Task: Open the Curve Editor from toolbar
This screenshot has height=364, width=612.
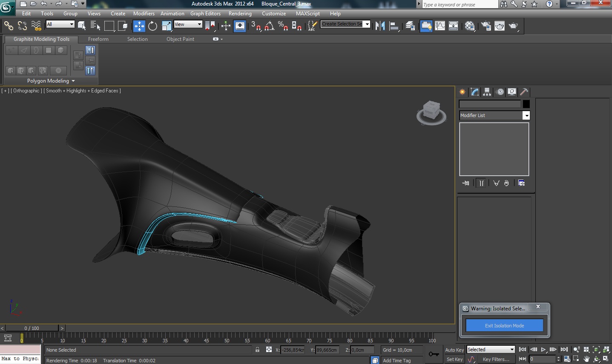Action: tap(440, 26)
